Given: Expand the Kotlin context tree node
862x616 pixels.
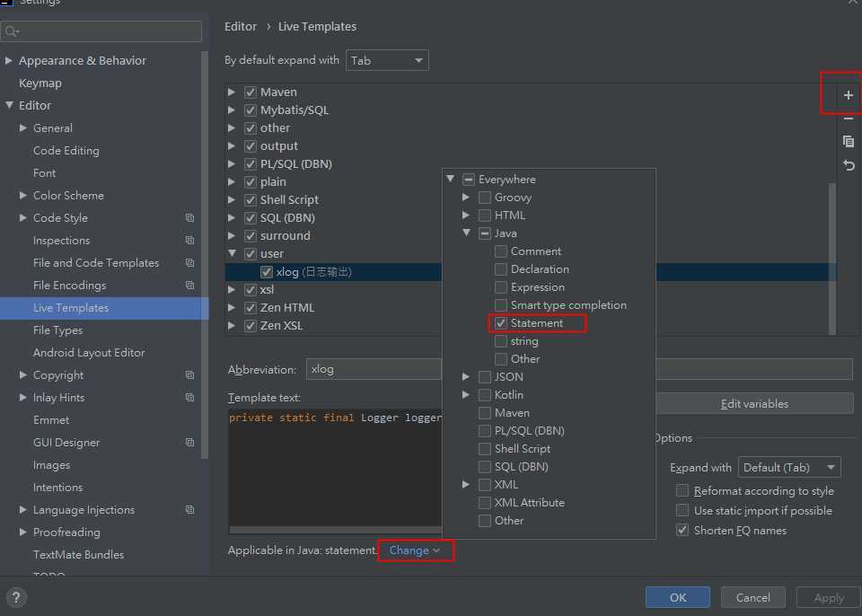Looking at the screenshot, I should coord(465,395).
